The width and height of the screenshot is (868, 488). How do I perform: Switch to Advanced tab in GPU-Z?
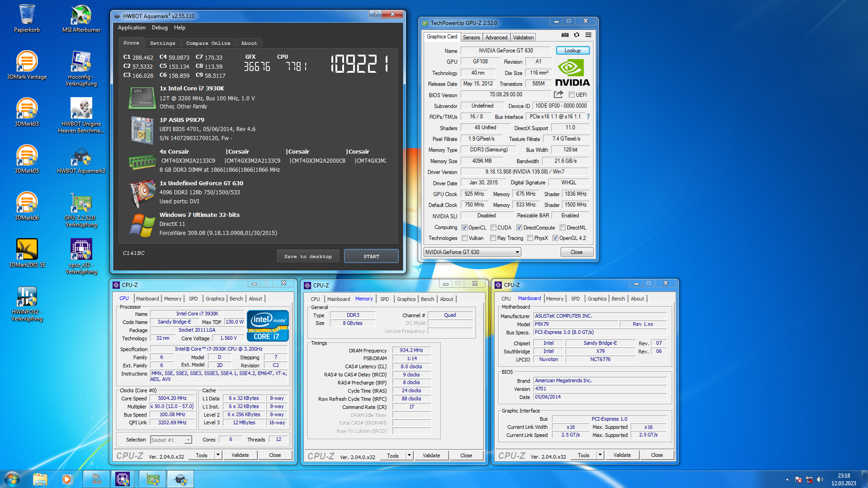pos(496,38)
